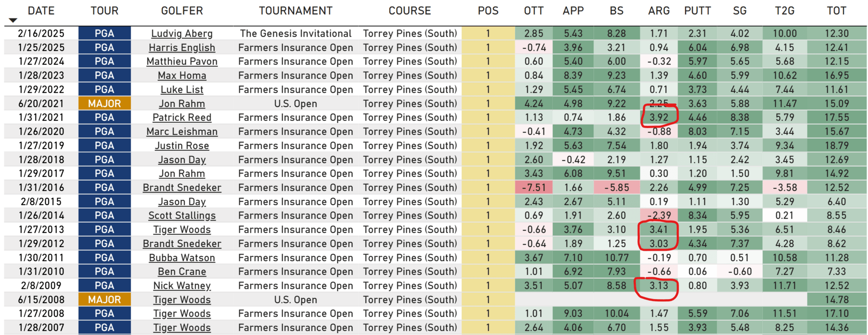Click the circled 3.13 ARG cell
Image resolution: width=868 pixels, height=335 pixels.
click(659, 286)
